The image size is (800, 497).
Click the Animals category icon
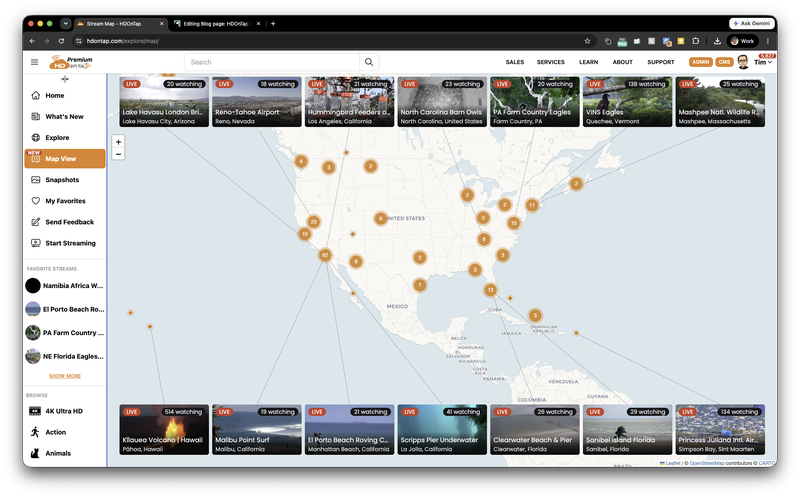pos(35,453)
